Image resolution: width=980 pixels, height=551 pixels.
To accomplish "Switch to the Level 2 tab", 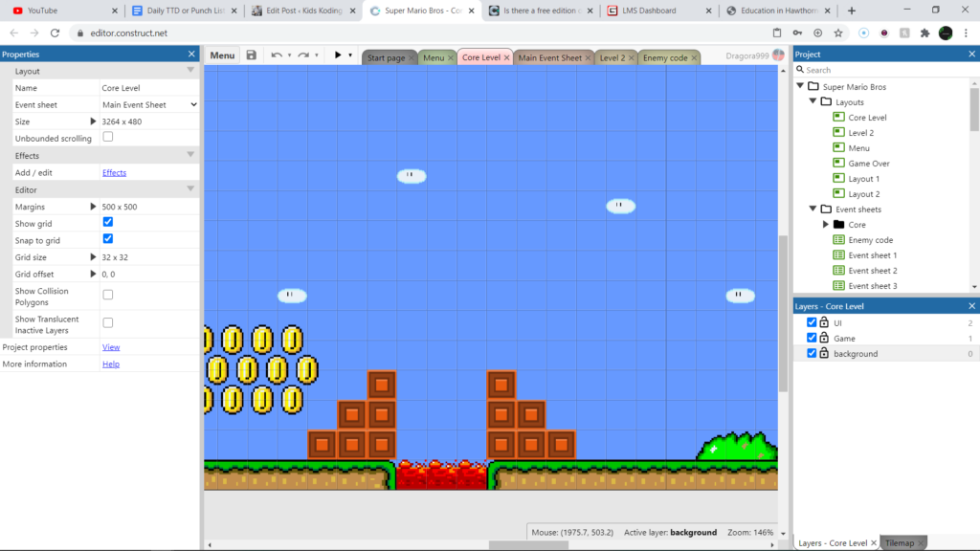I will 612,57.
